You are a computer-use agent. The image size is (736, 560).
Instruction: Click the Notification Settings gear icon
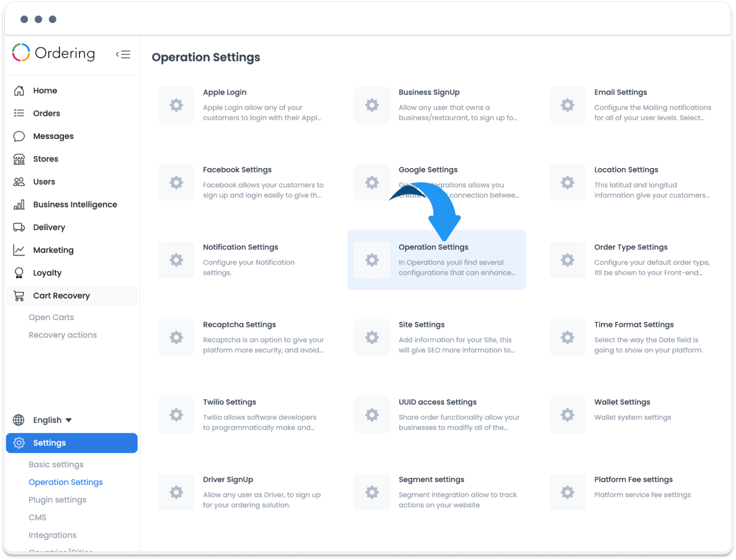click(176, 260)
